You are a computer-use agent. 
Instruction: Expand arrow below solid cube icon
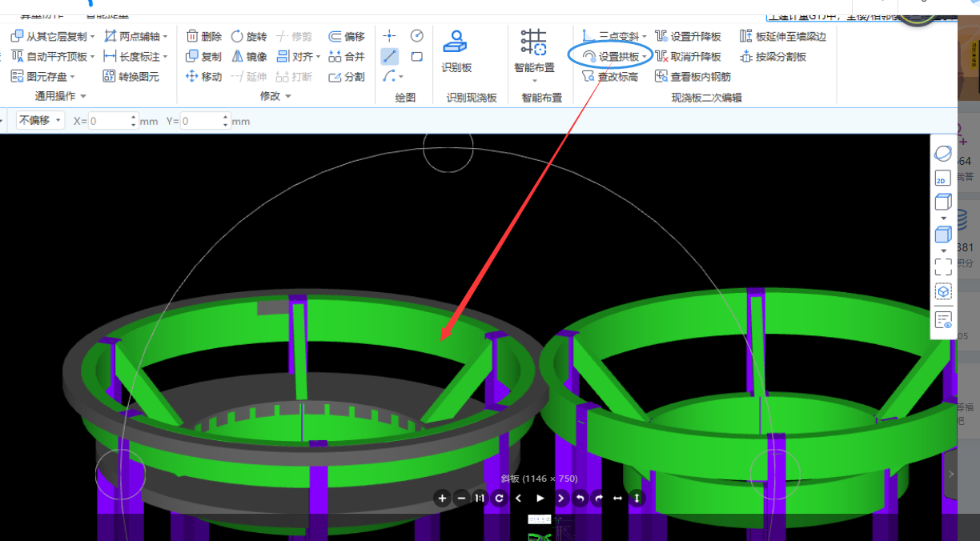(x=943, y=250)
